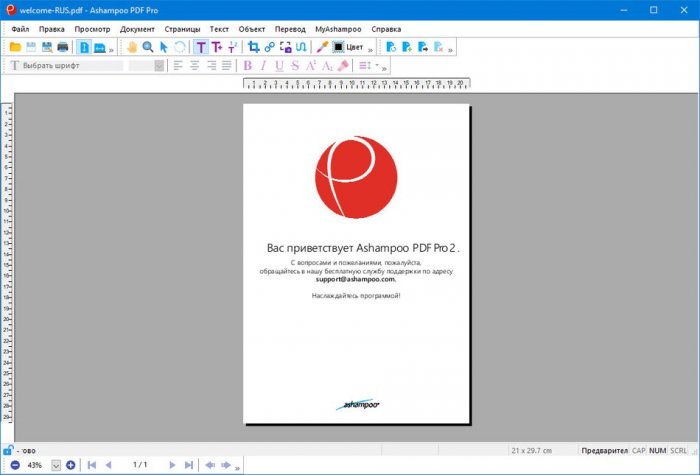
Task: Select the Zoom magnifier tool
Action: pyautogui.click(x=148, y=47)
